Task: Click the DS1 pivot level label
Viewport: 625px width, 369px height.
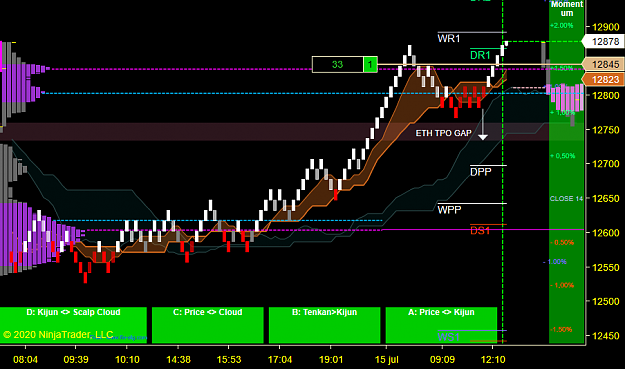Action: [480, 231]
